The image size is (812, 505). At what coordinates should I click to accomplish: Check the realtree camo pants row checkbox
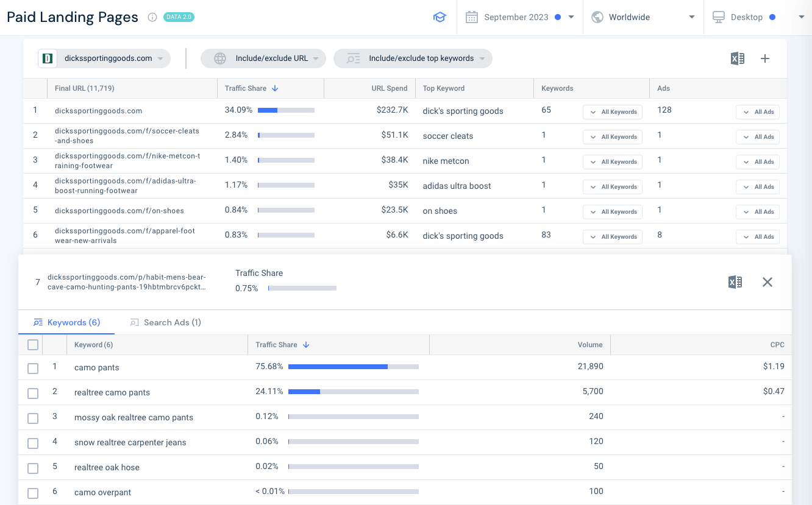point(33,393)
